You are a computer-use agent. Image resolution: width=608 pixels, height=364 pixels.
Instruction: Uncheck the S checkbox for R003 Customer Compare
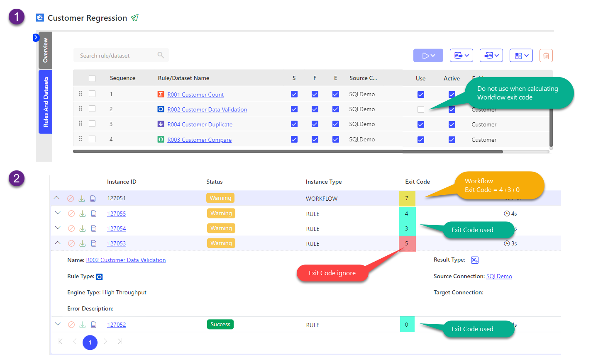[294, 139]
